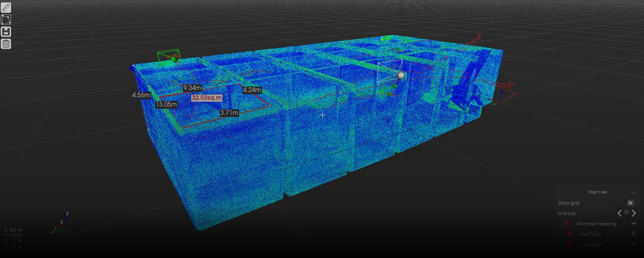
Task: Toggle Live Map 0 visibility square
Action: (x=570, y=244)
